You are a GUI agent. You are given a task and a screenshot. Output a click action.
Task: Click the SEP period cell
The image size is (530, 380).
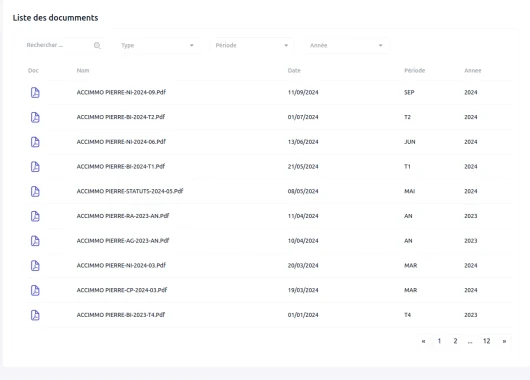(x=409, y=92)
